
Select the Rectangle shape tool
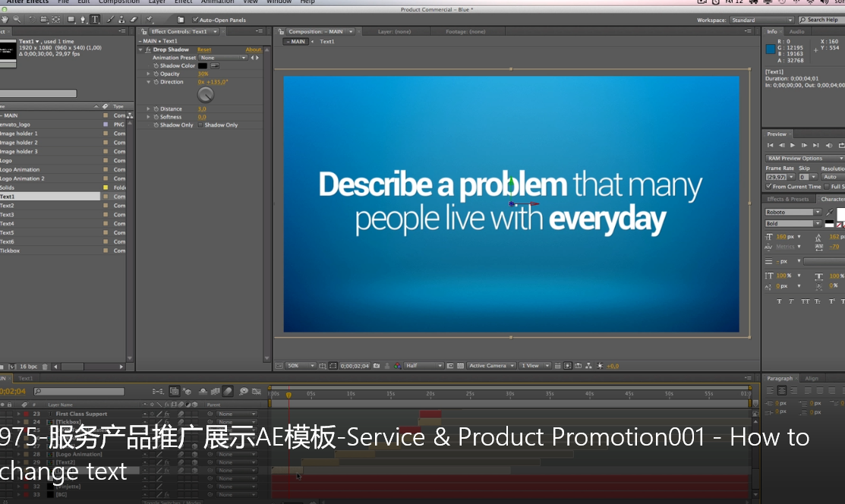pos(71,20)
